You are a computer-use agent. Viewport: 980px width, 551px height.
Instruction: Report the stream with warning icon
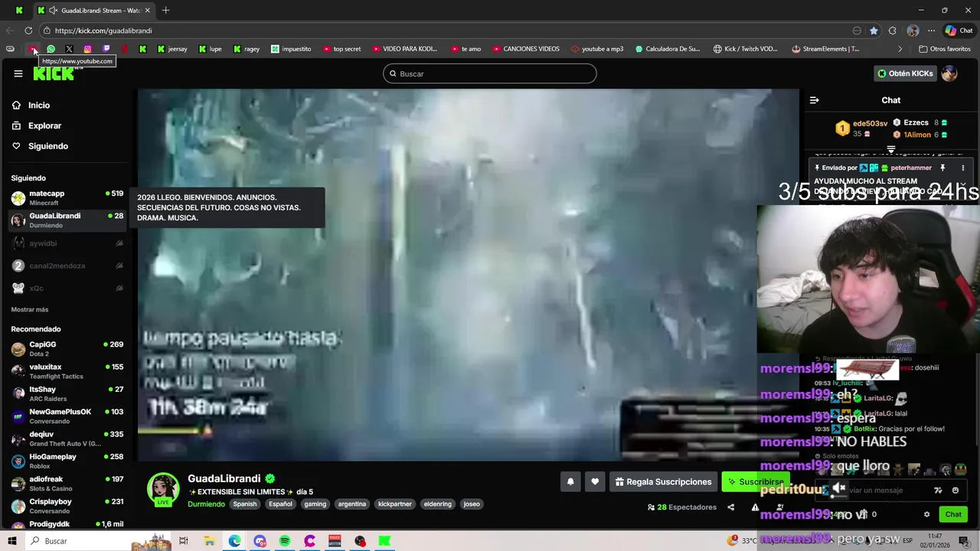755,507
